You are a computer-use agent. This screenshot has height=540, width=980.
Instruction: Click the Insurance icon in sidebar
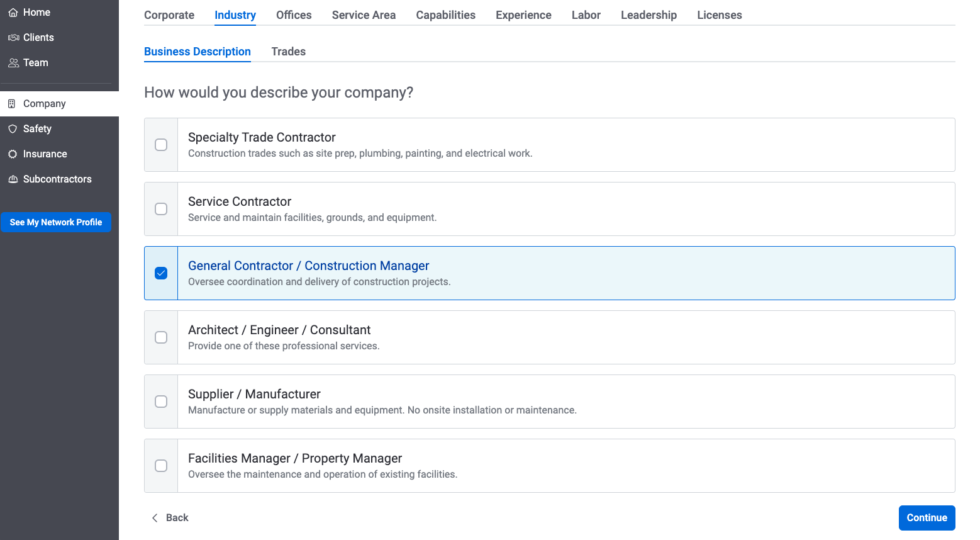point(13,154)
